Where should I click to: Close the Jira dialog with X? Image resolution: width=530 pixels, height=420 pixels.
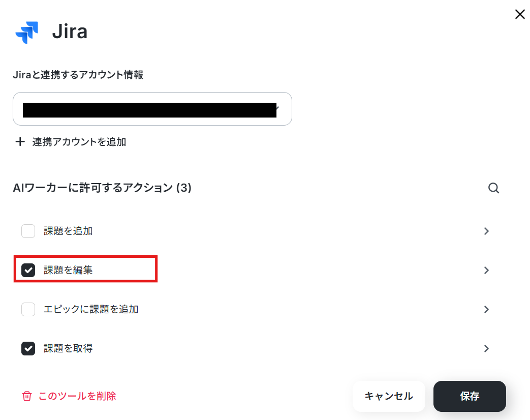click(x=520, y=14)
